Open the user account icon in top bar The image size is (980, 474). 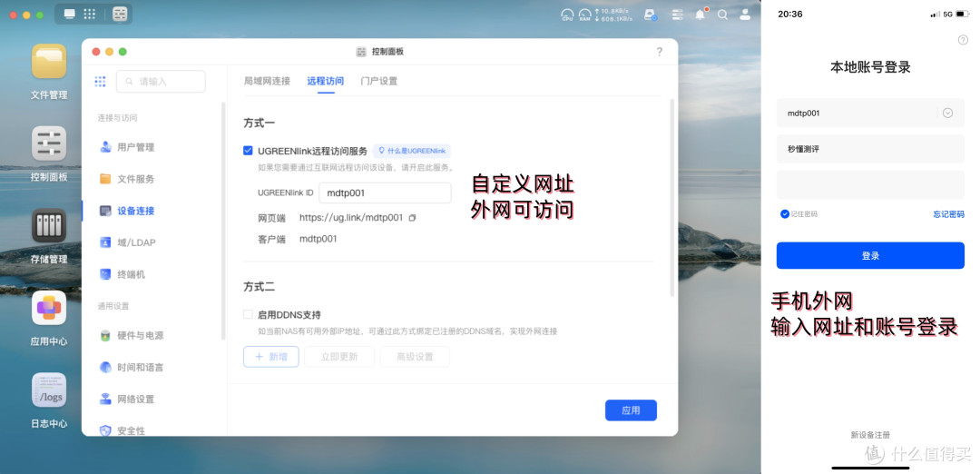pos(745,15)
